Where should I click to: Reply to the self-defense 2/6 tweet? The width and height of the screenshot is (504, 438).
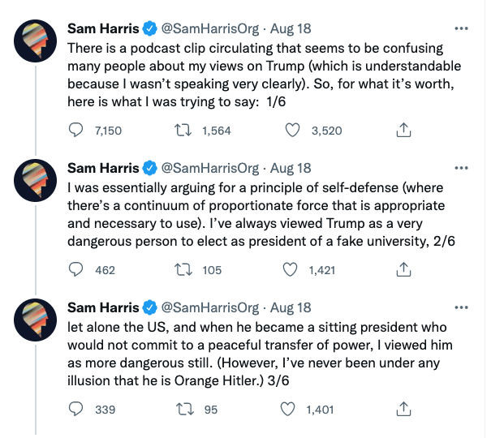(75, 270)
